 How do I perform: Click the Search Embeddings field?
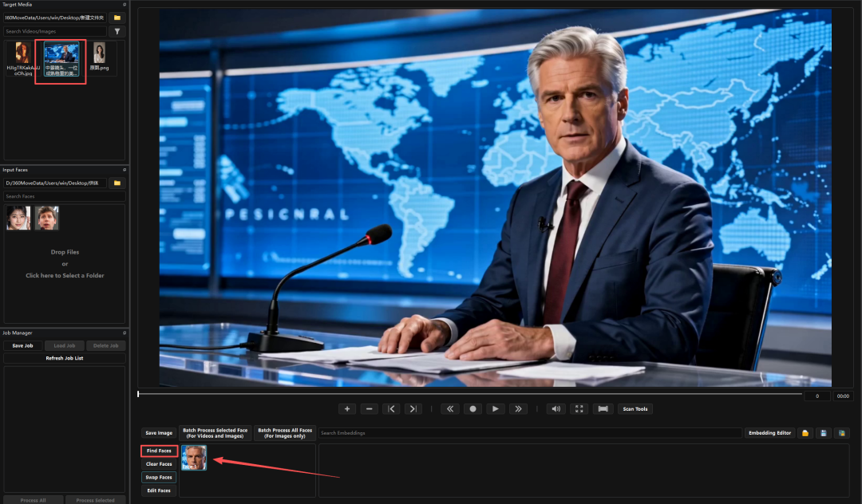pyautogui.click(x=531, y=433)
